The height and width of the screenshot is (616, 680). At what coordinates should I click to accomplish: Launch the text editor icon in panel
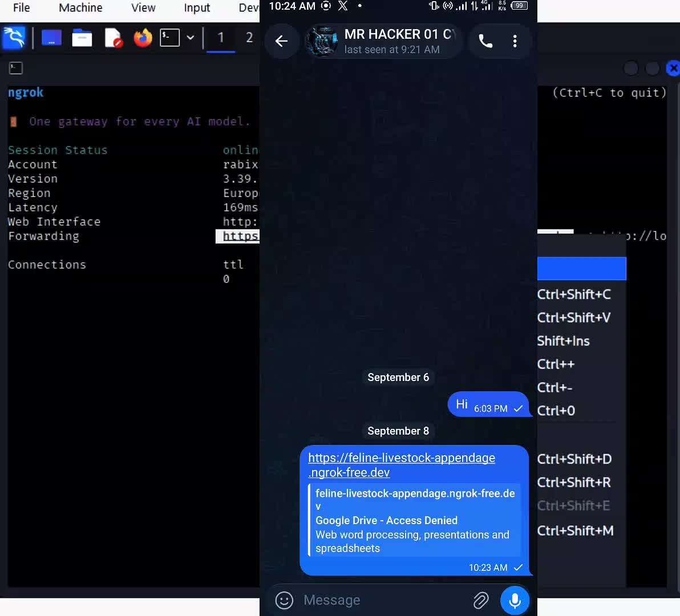(114, 38)
